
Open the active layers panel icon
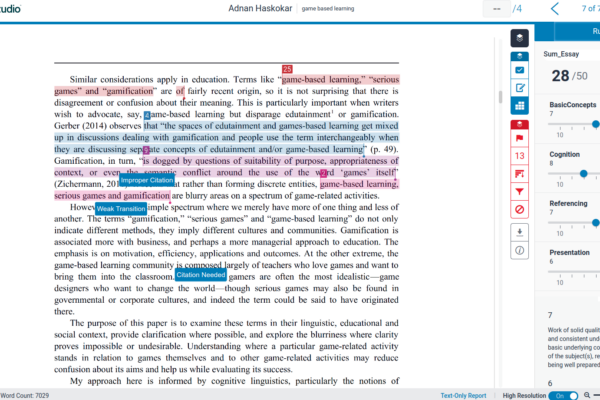[519, 38]
